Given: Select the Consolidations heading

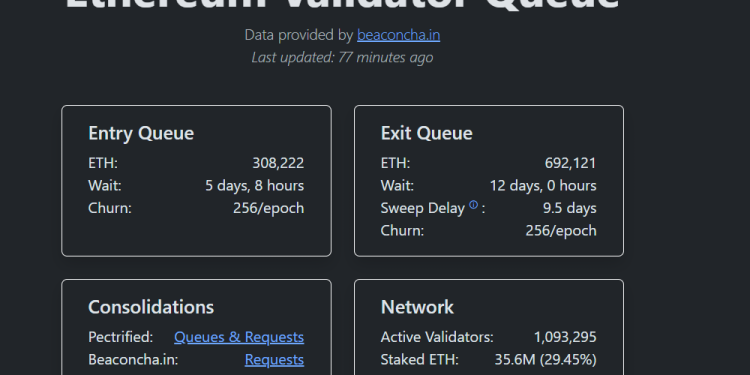Looking at the screenshot, I should [x=151, y=307].
